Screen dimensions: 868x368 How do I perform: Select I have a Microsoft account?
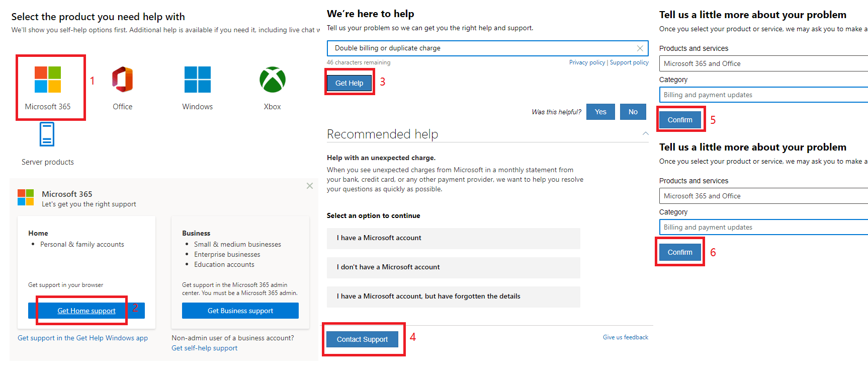coord(454,238)
